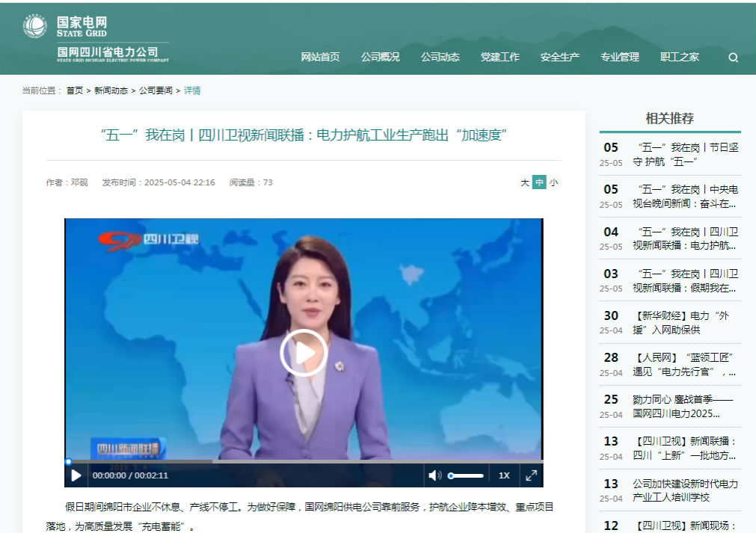The height and width of the screenshot is (533, 756).
Task: Open 【四川卫视】新闻现场 article dated 12
Action: click(x=685, y=526)
